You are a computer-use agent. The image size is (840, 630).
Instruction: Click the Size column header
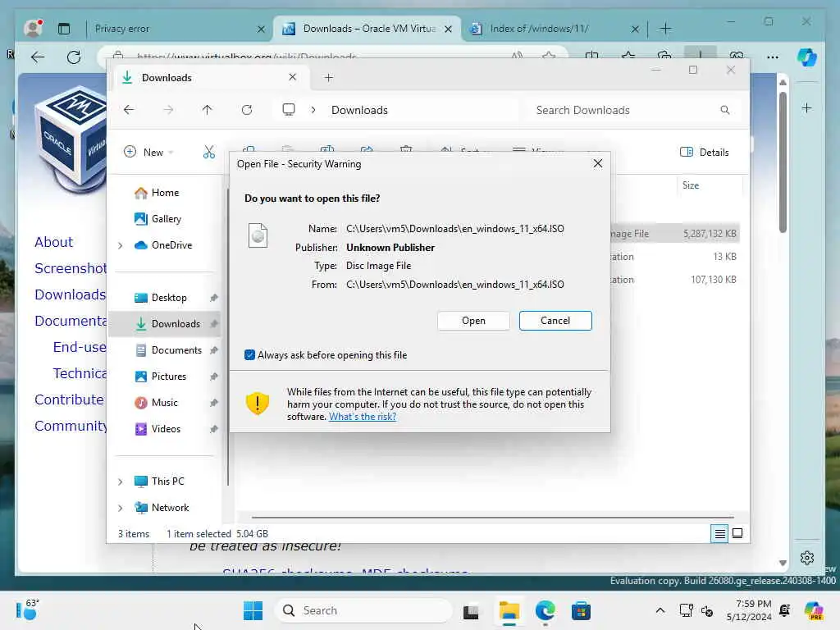[691, 185]
